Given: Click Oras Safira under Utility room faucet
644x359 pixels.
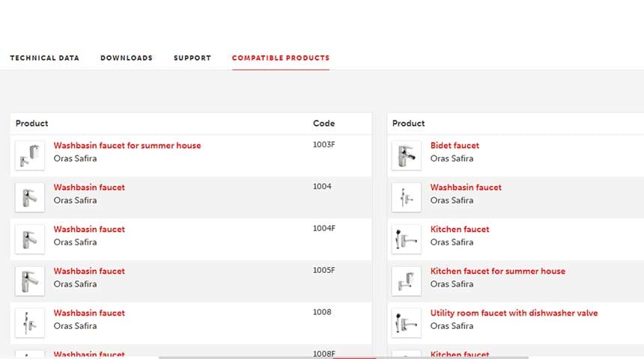Looking at the screenshot, I should pyautogui.click(x=452, y=326).
